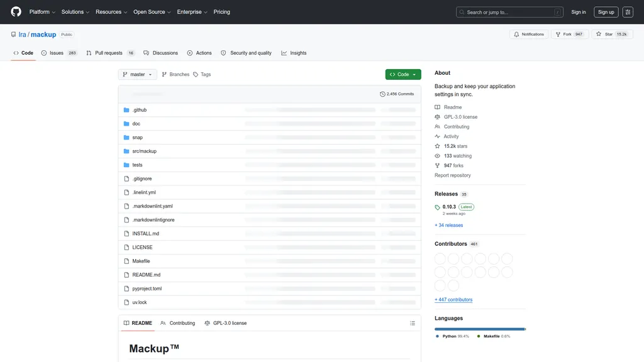This screenshot has width=644, height=362.
Task: Open the Tags link
Action: click(x=202, y=74)
